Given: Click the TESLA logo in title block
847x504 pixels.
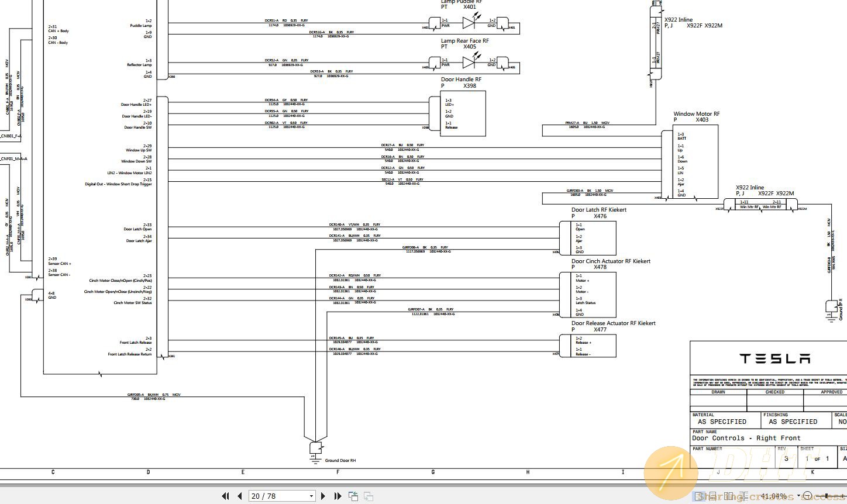Looking at the screenshot, I should (x=775, y=358).
